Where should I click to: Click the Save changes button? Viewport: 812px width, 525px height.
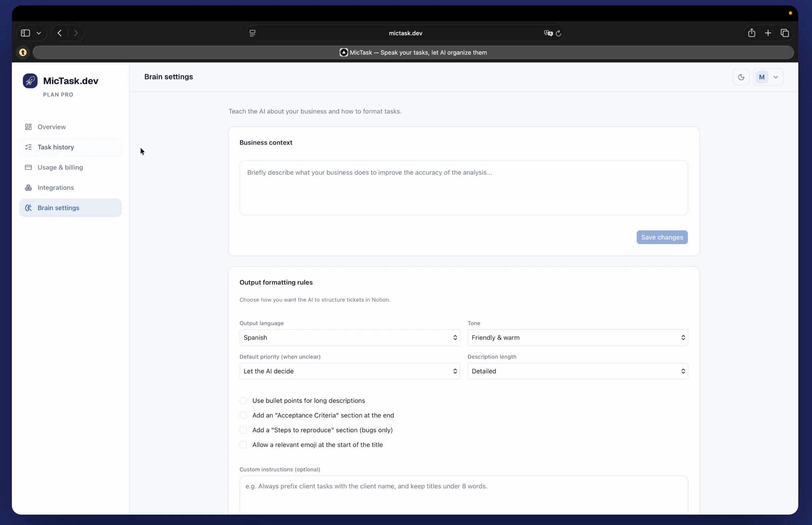pos(662,237)
